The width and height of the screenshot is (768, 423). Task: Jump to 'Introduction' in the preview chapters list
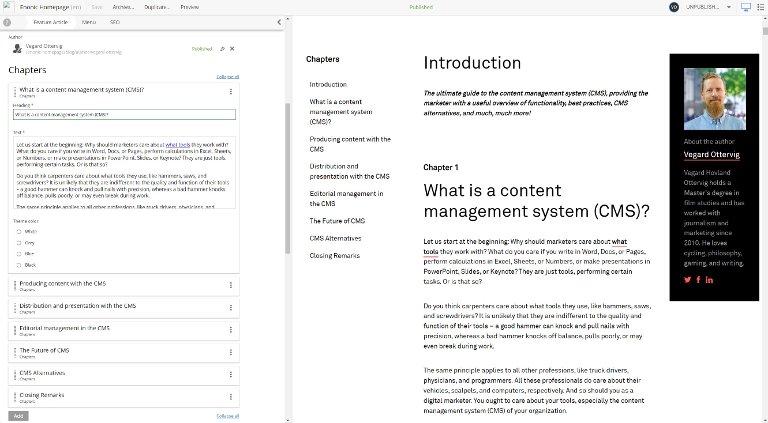coord(328,84)
